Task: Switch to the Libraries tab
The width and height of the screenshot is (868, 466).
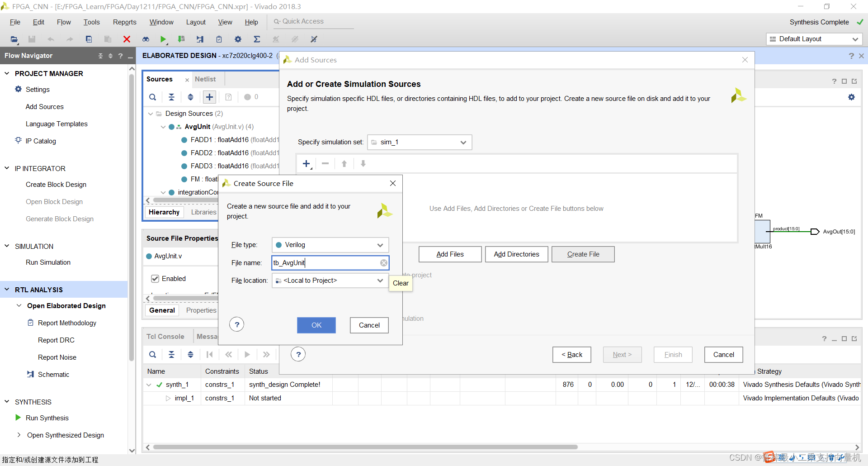Action: 203,212
